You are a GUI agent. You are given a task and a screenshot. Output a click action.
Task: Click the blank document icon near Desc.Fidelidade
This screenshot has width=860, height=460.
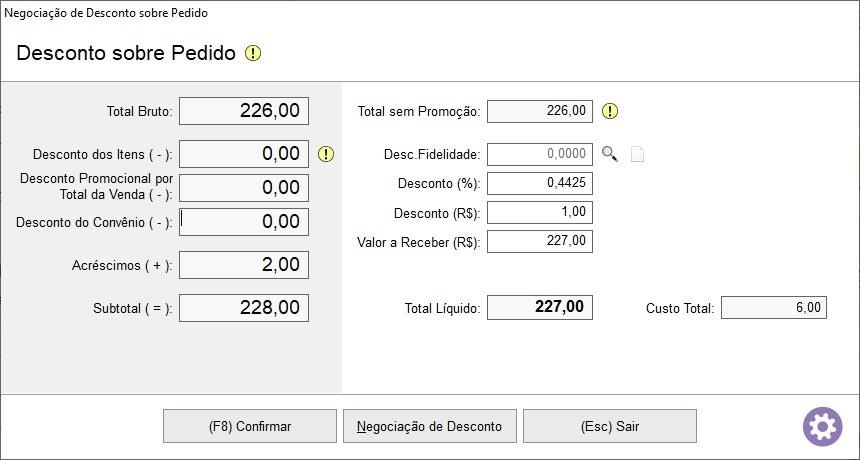(x=637, y=154)
